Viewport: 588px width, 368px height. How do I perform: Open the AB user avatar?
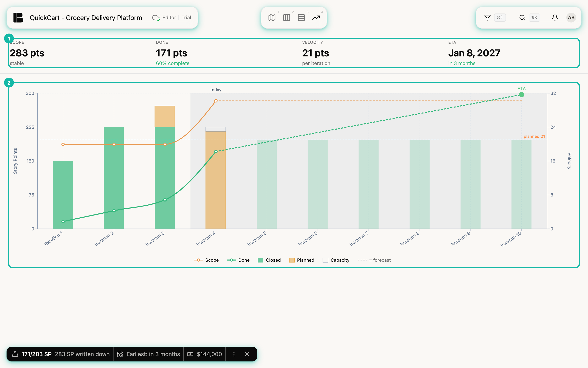[x=571, y=18]
